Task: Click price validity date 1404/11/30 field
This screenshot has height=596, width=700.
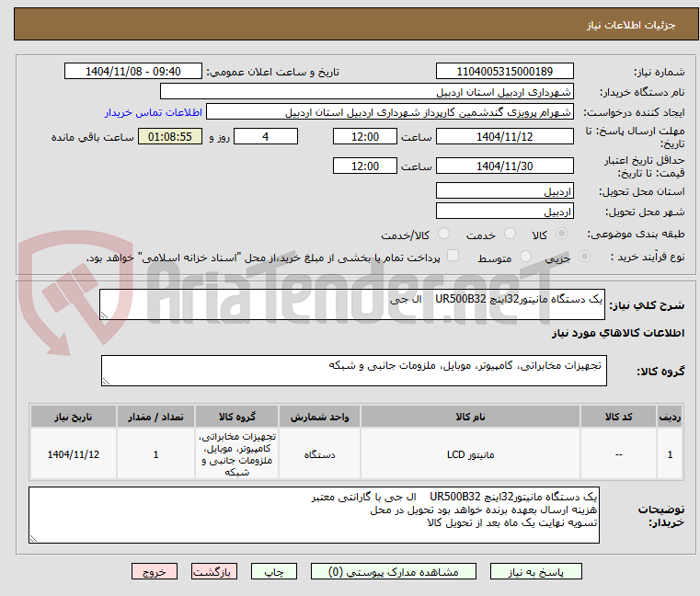Action: [x=504, y=166]
